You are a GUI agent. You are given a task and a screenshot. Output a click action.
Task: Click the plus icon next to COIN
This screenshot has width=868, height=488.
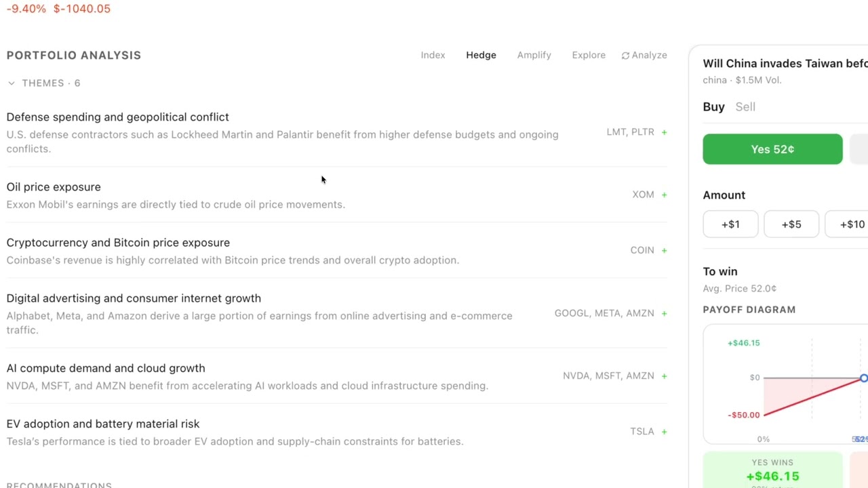[664, 250]
